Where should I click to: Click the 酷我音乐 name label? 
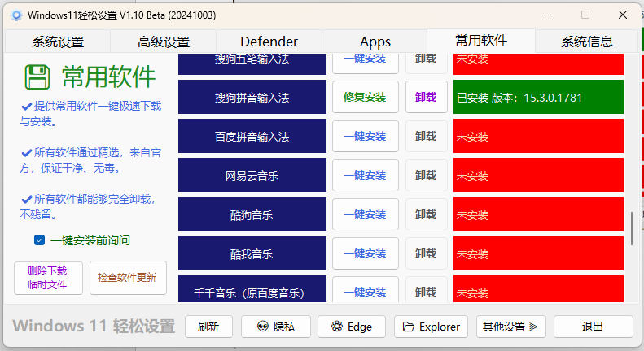[252, 253]
